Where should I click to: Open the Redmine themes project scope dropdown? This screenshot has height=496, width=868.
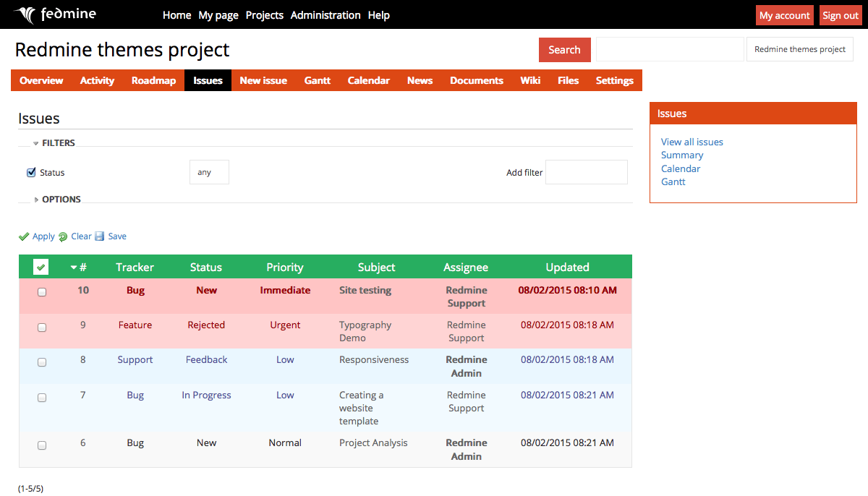800,49
